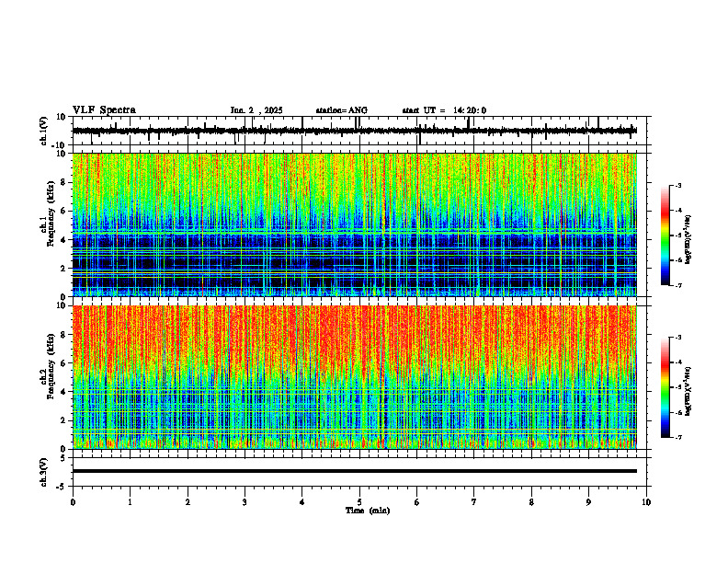
Task: Click time axis tick label "9"
Action: coord(588,502)
